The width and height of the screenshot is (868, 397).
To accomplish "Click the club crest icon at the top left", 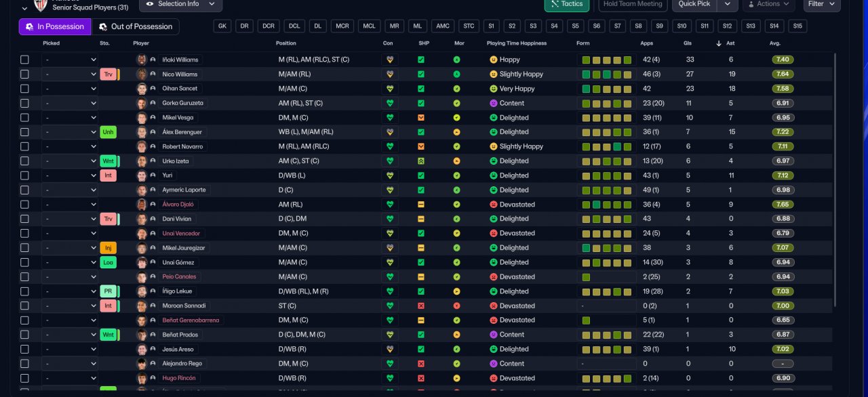I will [x=40, y=5].
